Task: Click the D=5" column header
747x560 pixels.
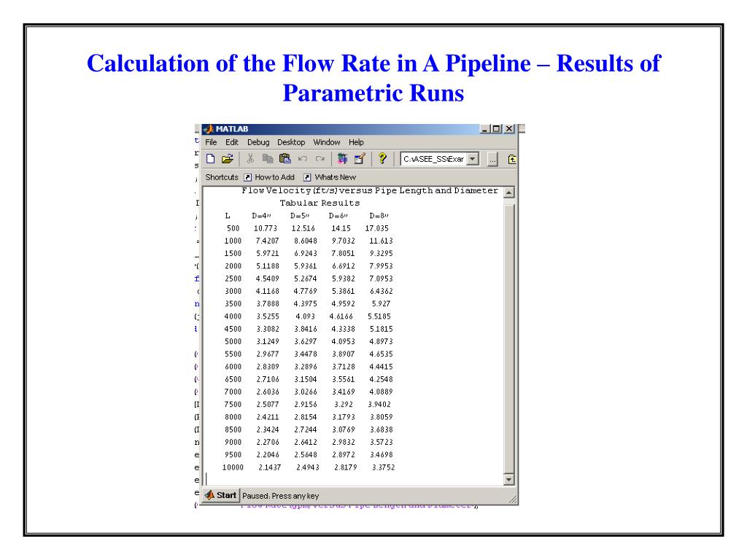Action: coord(300,216)
